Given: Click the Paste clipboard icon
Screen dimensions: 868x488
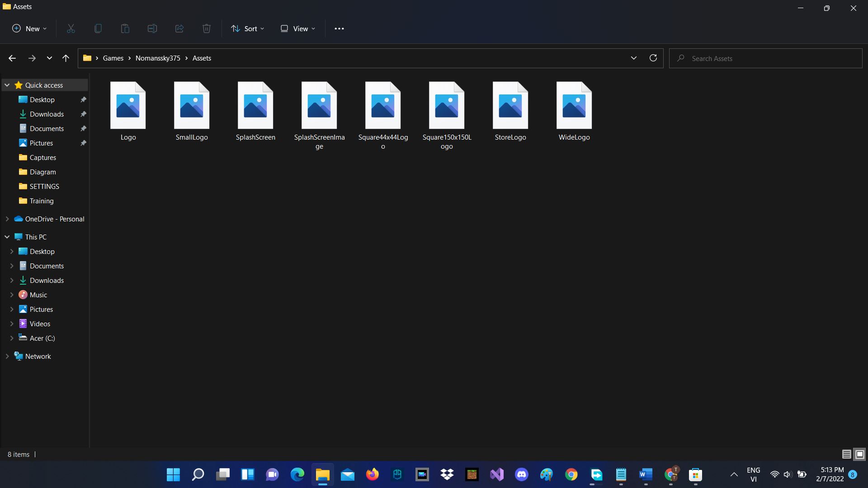Looking at the screenshot, I should pos(125,28).
